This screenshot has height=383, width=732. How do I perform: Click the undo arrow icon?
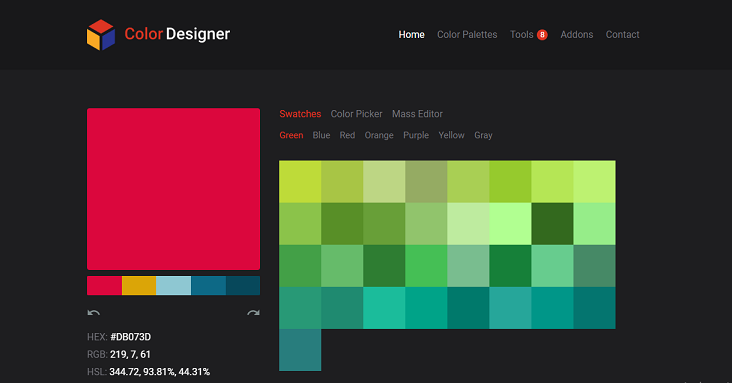(93, 313)
